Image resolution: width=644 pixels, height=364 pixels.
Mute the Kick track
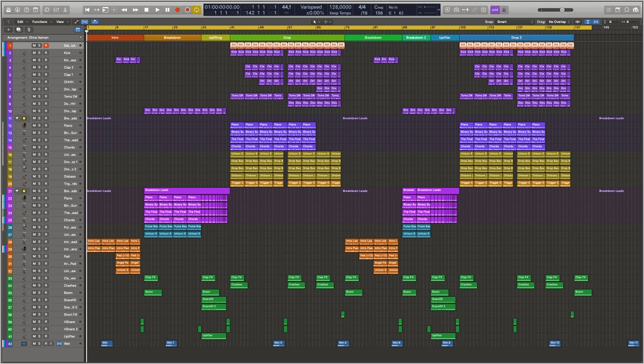point(34,53)
